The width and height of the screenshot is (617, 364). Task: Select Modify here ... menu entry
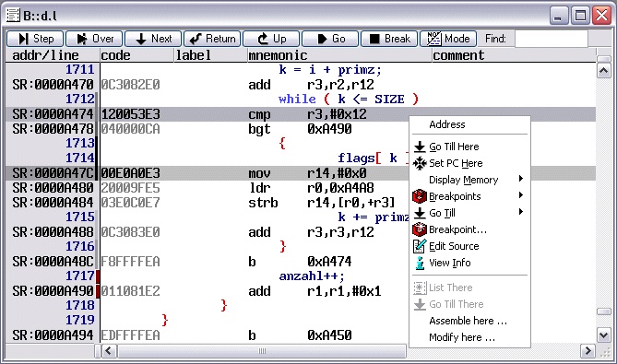pos(462,337)
